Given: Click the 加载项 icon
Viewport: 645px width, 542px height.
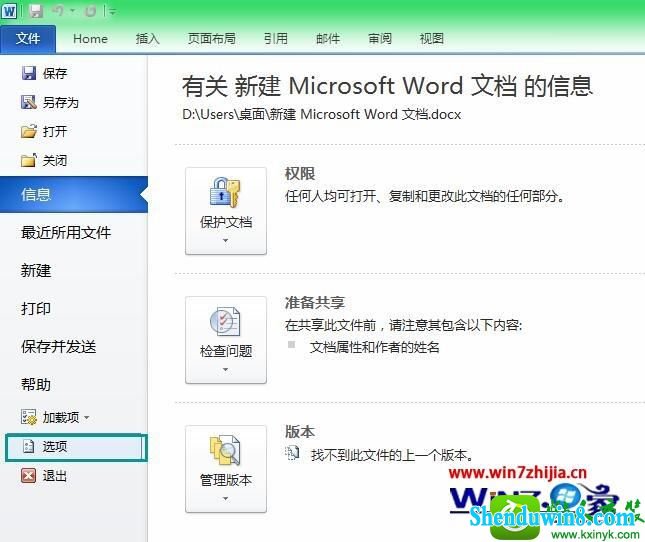Looking at the screenshot, I should 28,417.
